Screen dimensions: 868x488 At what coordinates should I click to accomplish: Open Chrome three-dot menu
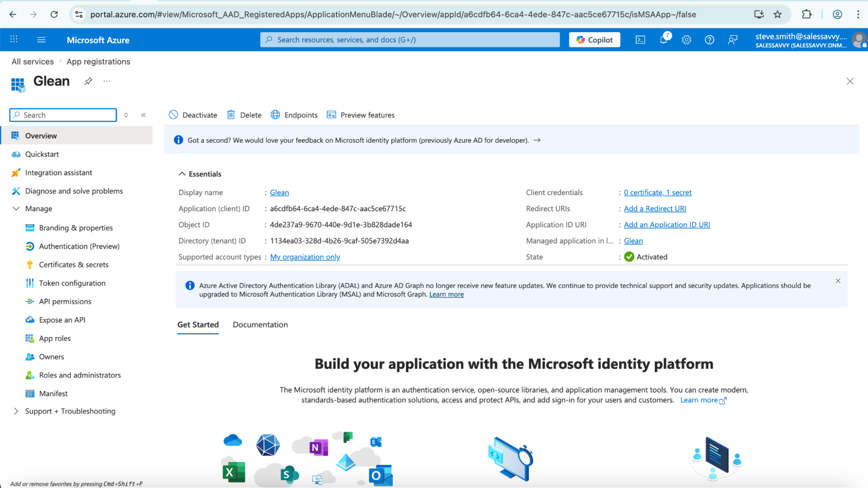pyautogui.click(x=858, y=14)
